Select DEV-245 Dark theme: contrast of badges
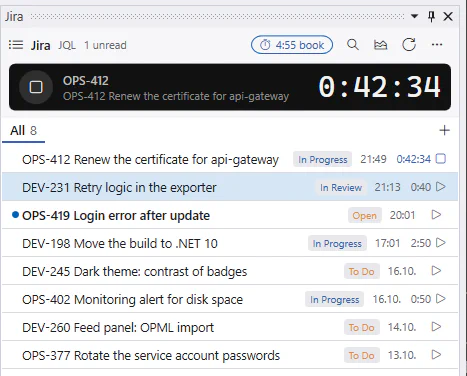Screen dimensions: 467x376 point(230,271)
